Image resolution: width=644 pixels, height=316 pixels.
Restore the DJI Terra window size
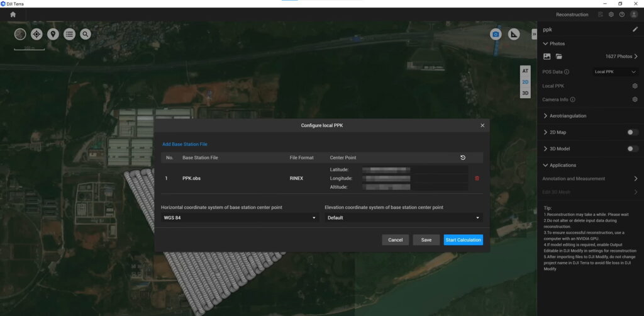click(620, 4)
